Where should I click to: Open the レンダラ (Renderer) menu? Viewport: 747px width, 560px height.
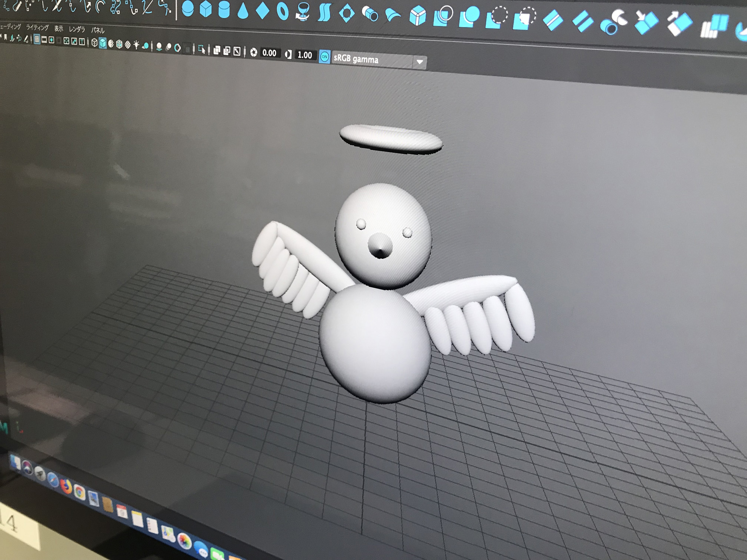(77, 29)
